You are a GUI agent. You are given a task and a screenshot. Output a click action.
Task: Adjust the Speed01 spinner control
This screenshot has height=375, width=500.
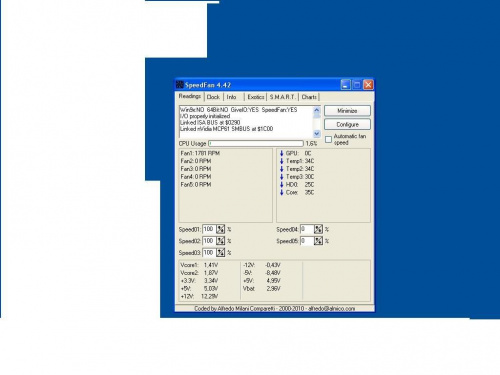coord(221,229)
